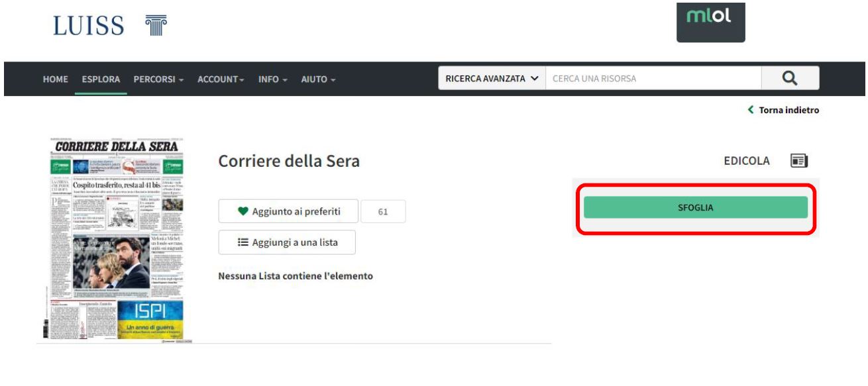Expand the RICERCA AVANZATA dropdown
868x386 pixels.
pos(492,79)
